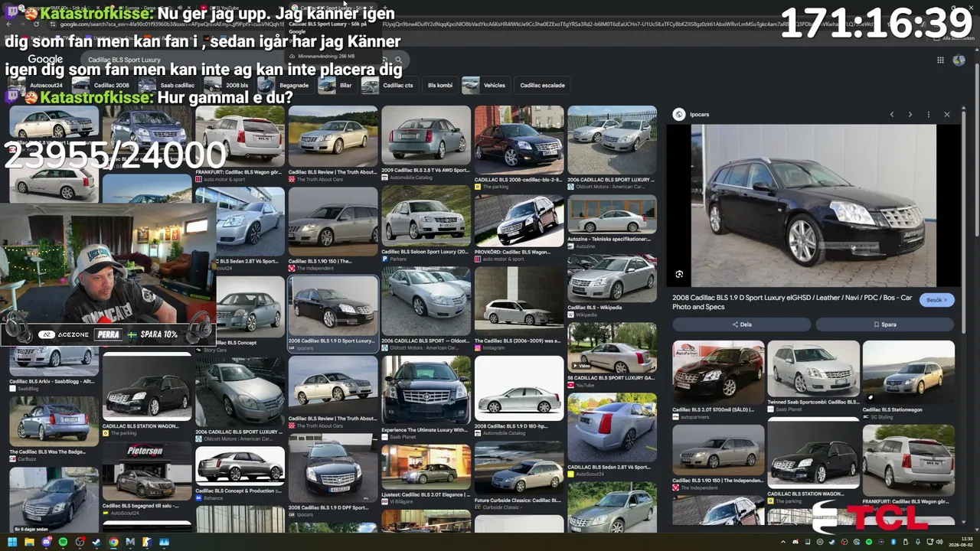Open the 'Cadillac BLS Arkiv - Saab/Blogg' caption link
This screenshot has height=551, width=980.
52,381
